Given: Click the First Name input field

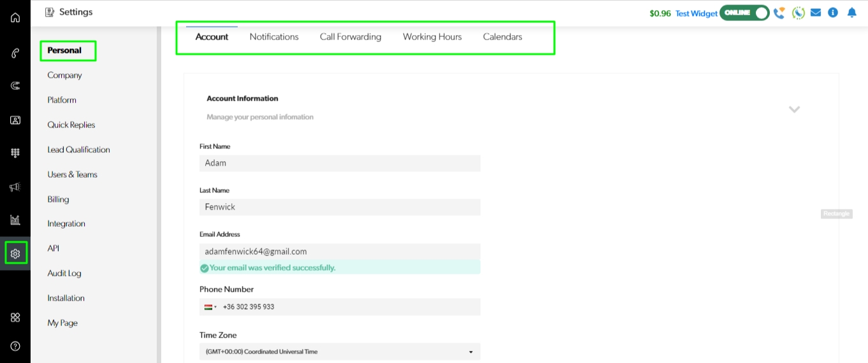Looking at the screenshot, I should point(340,163).
